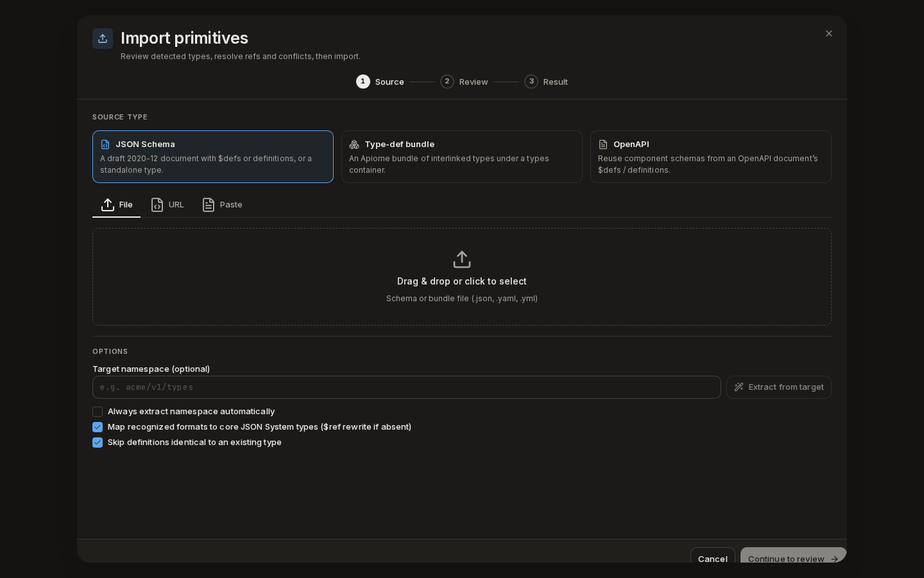Click the Source step label

[x=389, y=82]
